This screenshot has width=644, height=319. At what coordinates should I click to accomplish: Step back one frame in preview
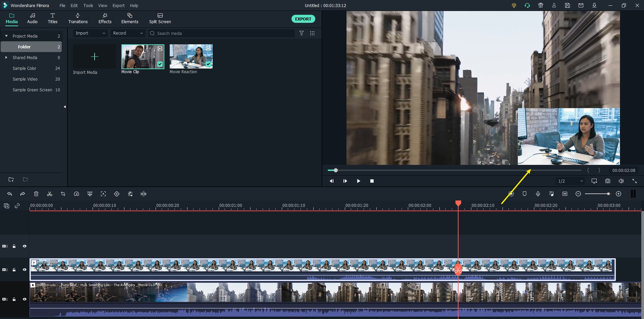coord(332,181)
